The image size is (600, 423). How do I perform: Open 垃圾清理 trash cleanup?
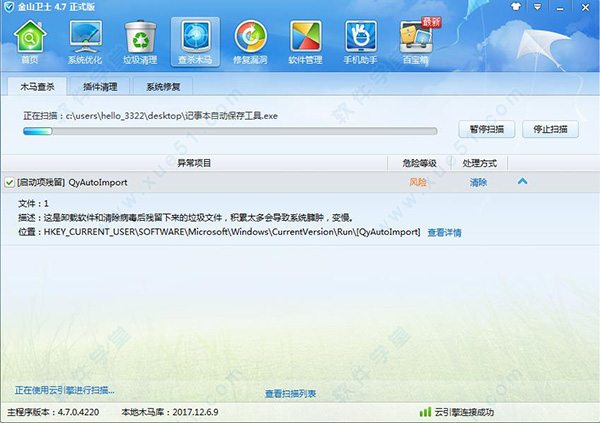click(140, 42)
